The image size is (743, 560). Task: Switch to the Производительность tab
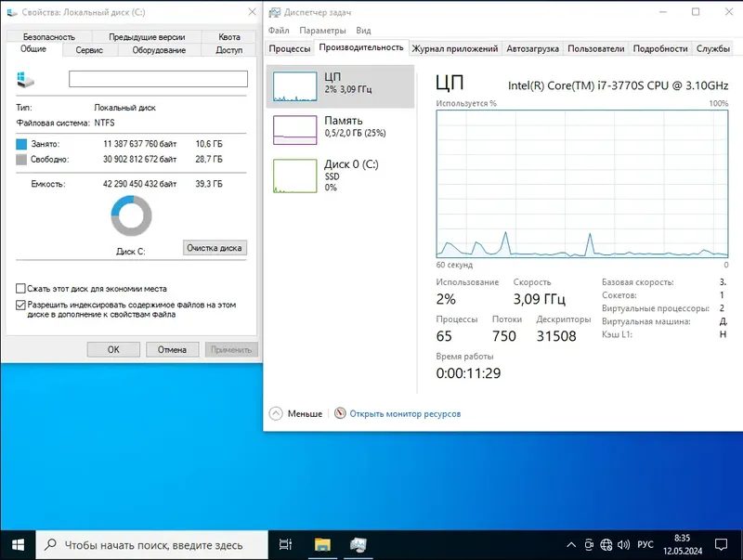coord(361,47)
